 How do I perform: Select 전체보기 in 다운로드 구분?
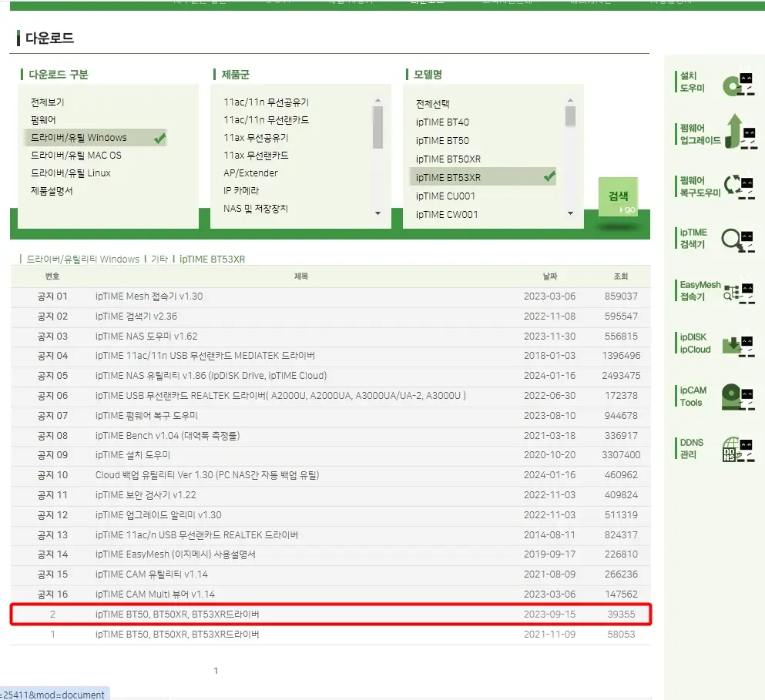pyautogui.click(x=47, y=102)
